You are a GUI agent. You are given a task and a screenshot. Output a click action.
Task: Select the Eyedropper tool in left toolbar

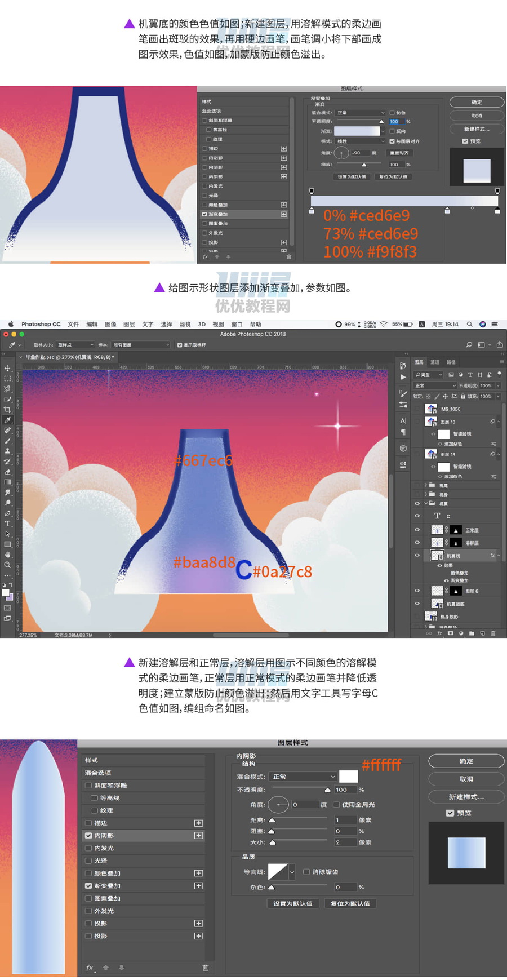[7, 420]
